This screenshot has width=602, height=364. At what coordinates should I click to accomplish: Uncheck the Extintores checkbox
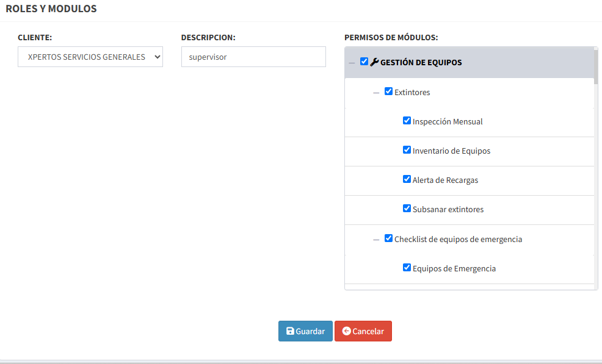click(x=388, y=91)
